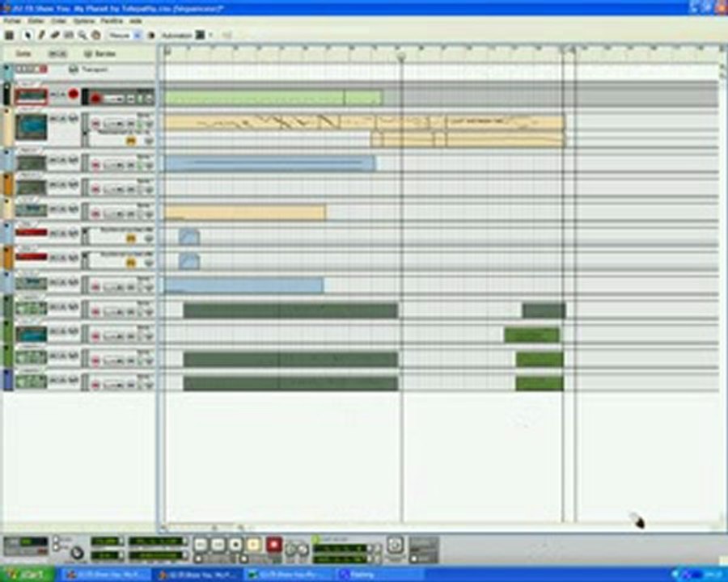The width and height of the screenshot is (728, 582).
Task: Open the Créer menu
Action: pyautogui.click(x=58, y=21)
